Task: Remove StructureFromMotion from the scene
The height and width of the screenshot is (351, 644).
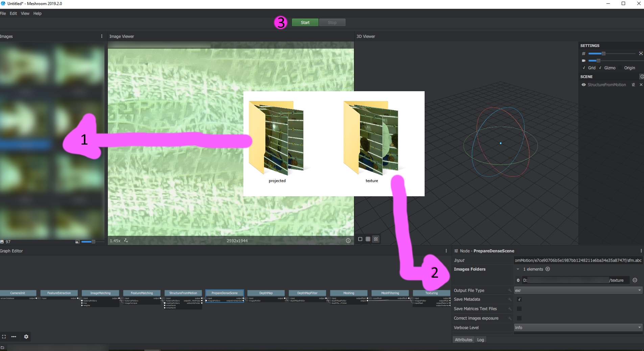Action: coord(641,85)
